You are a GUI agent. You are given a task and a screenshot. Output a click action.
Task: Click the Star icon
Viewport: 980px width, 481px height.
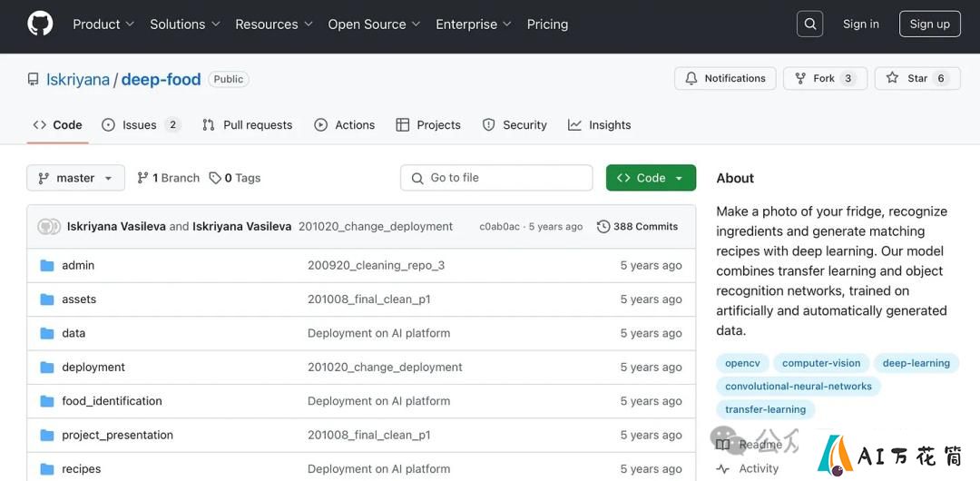coord(893,78)
